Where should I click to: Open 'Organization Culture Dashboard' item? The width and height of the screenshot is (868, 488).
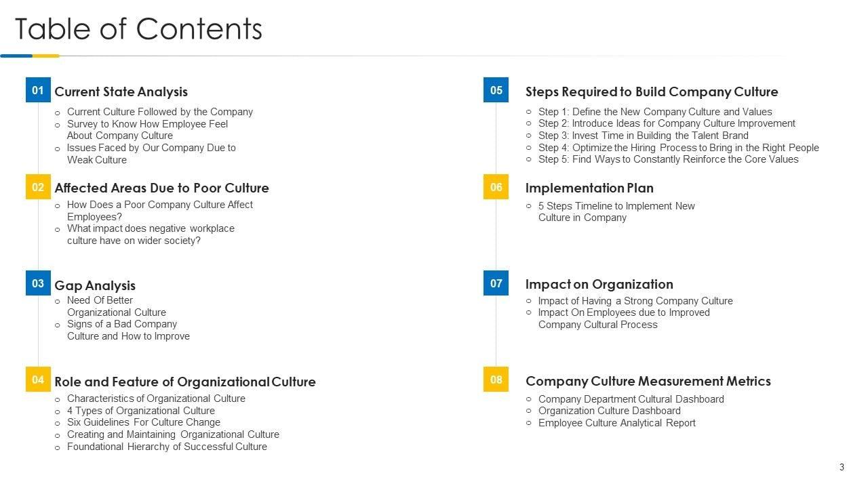(x=609, y=411)
